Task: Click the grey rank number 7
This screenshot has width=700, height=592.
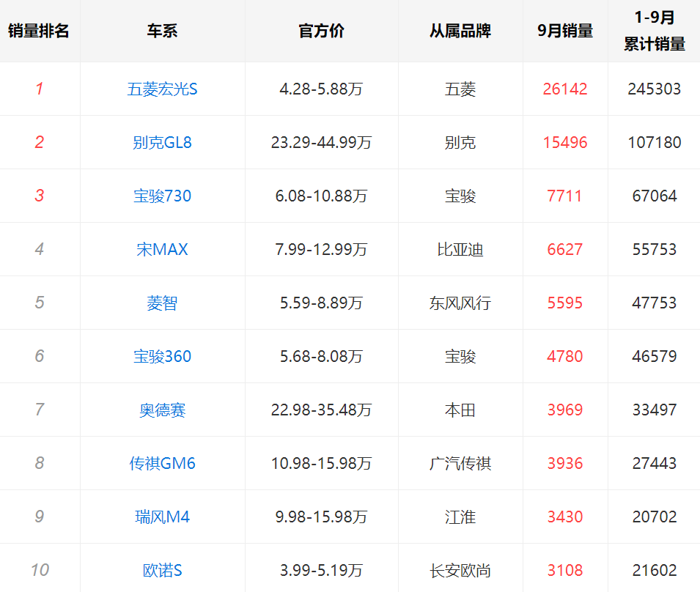Action: pyautogui.click(x=40, y=410)
